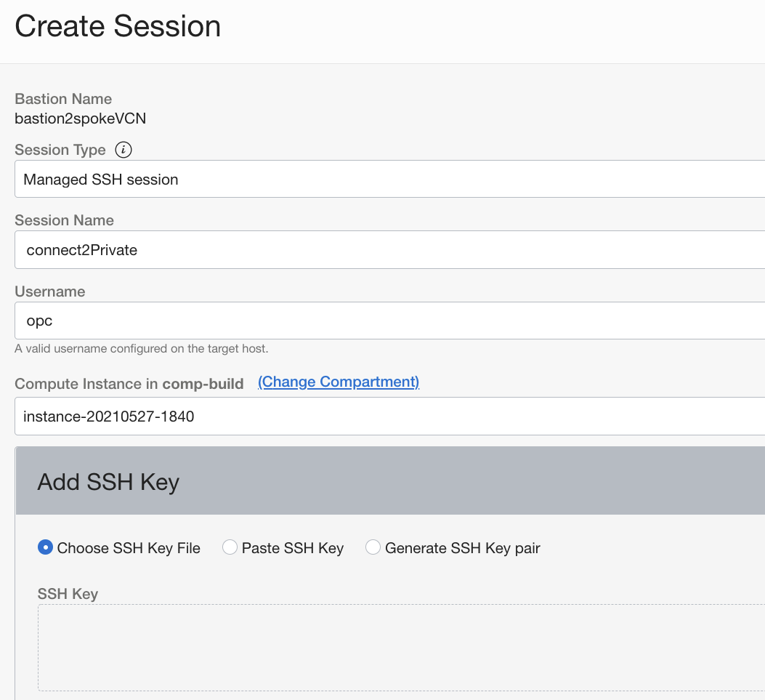Screen dimensions: 765x700
Task: Open the Session Type dropdown
Action: coord(390,179)
